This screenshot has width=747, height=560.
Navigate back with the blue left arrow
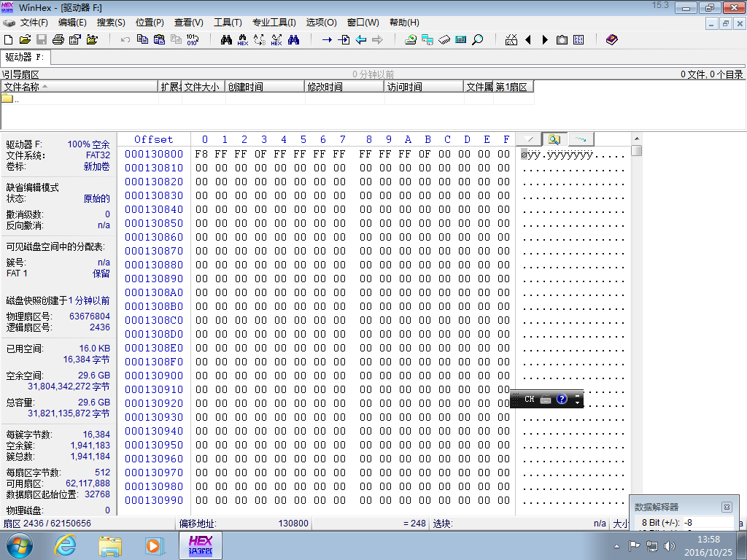click(360, 40)
